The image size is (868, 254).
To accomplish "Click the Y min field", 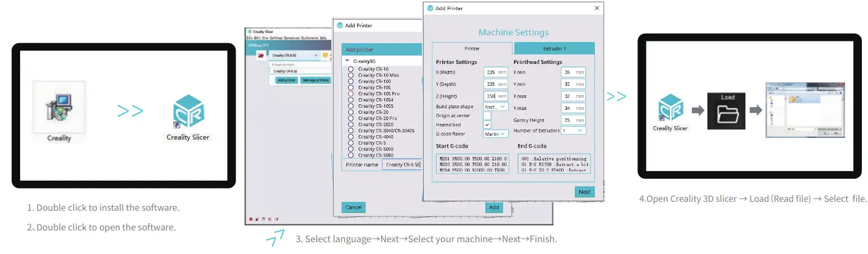I will (574, 84).
